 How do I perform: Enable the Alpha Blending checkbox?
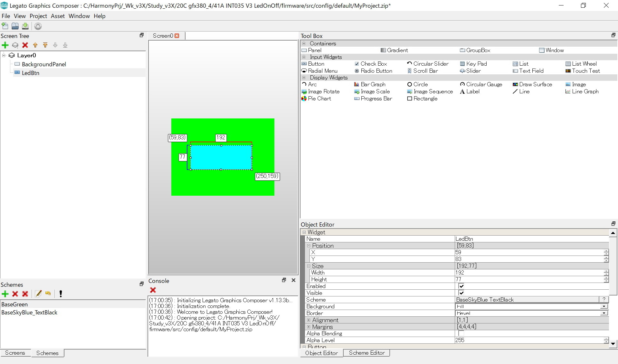(x=461, y=333)
